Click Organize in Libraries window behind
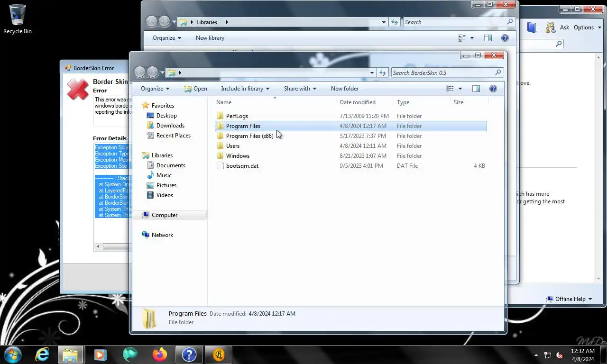Image resolution: width=607 pixels, height=364 pixels. [167, 38]
